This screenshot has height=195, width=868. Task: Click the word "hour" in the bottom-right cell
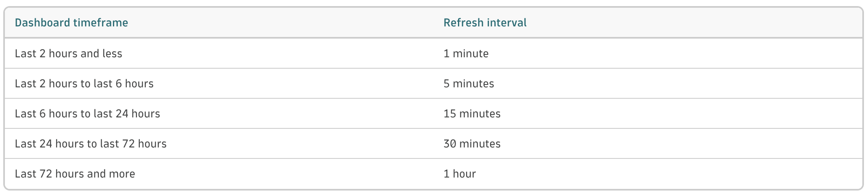coord(464,174)
